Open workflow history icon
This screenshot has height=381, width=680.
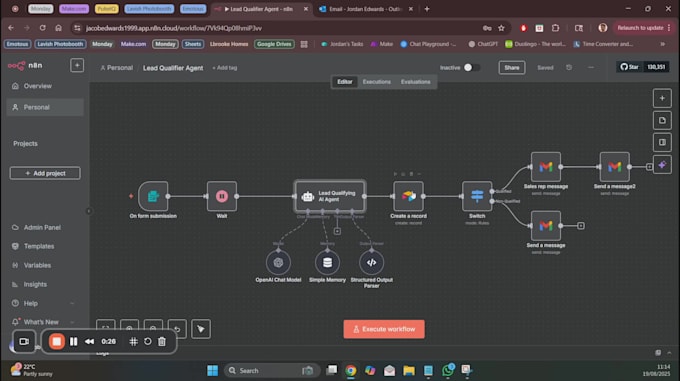click(569, 68)
